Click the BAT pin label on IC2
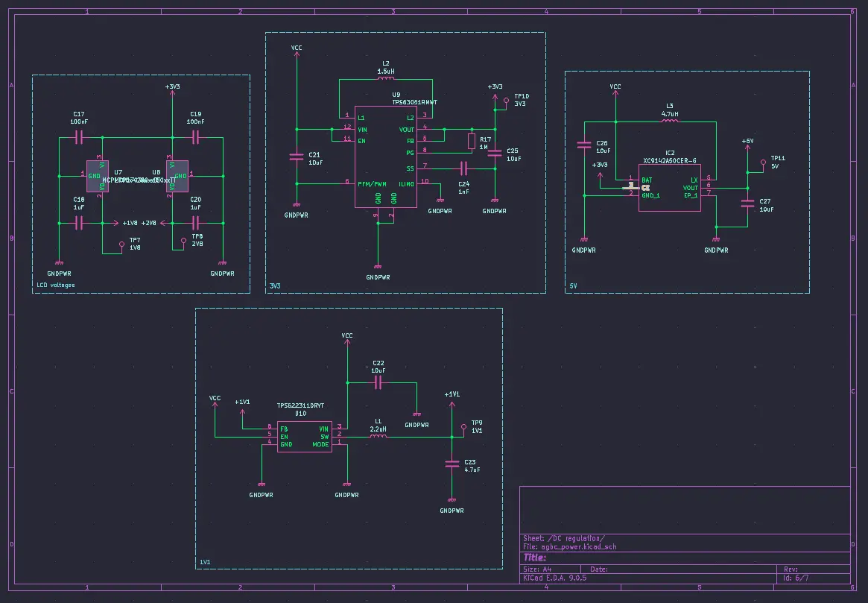 (x=647, y=180)
